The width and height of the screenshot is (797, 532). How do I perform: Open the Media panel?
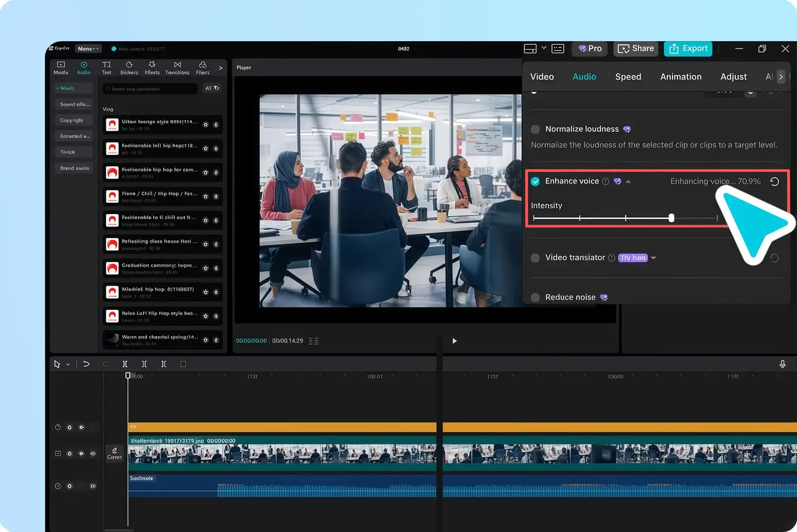click(60, 67)
